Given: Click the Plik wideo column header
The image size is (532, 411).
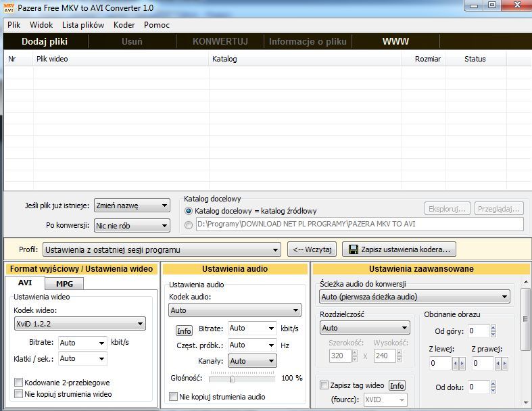Looking at the screenshot, I should (x=121, y=59).
